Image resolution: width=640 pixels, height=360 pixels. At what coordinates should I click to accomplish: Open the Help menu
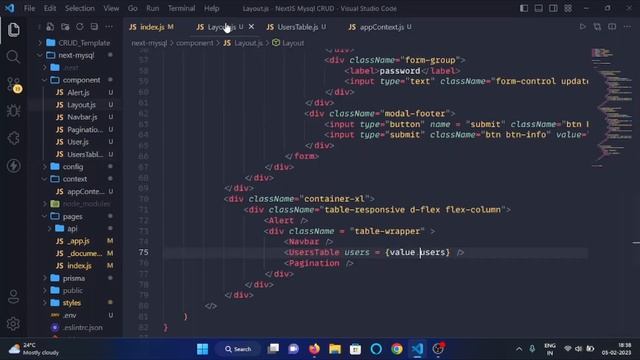click(x=211, y=8)
